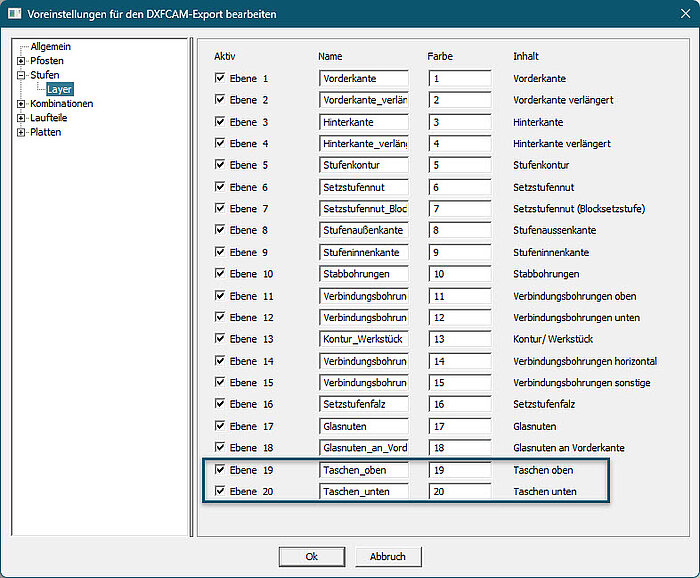Confirm the dialog with Ok

pos(312,557)
